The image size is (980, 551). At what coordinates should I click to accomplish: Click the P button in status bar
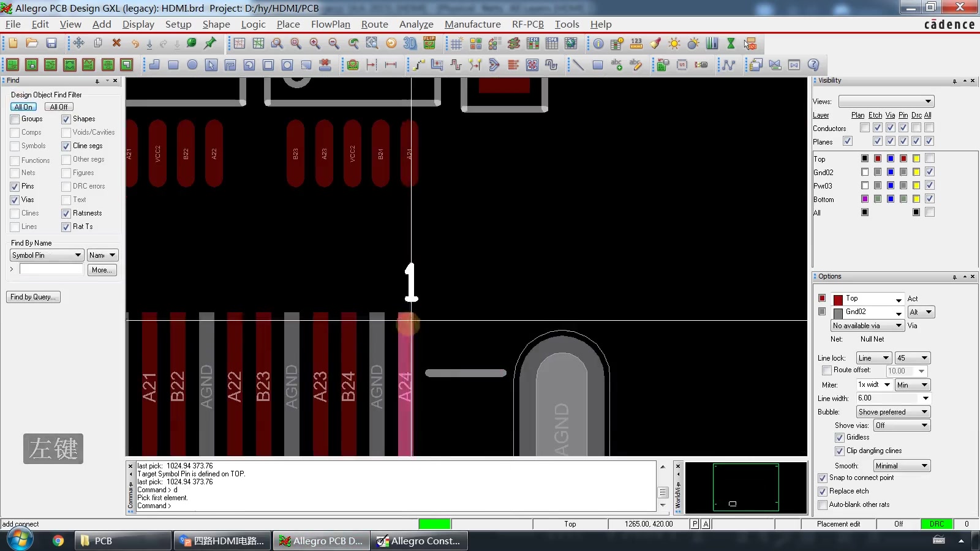click(695, 524)
